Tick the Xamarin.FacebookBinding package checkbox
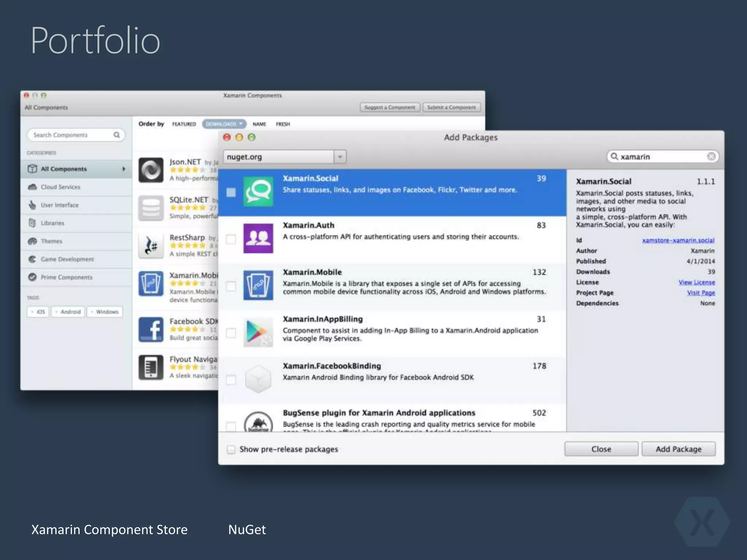The width and height of the screenshot is (747, 560). [231, 380]
